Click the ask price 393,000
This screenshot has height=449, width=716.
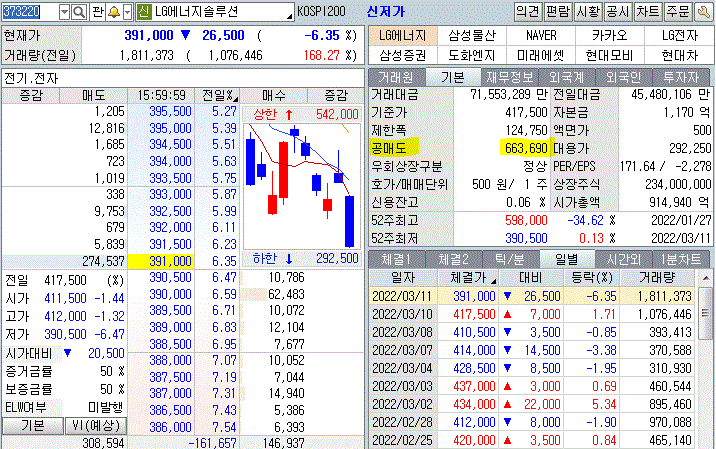(170, 194)
